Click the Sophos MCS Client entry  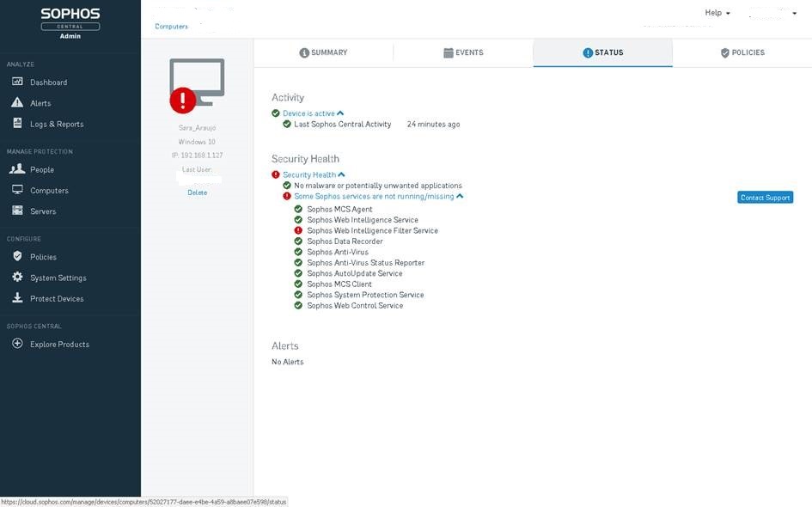click(x=339, y=284)
